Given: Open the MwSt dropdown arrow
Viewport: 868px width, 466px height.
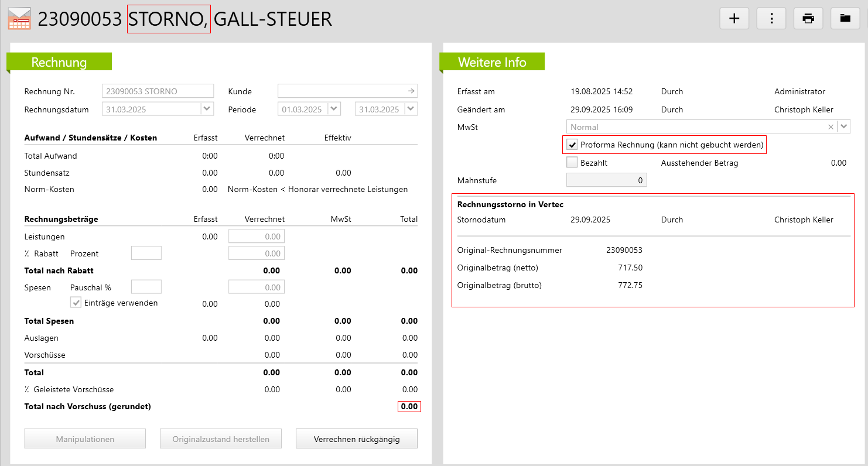Looking at the screenshot, I should [844, 127].
